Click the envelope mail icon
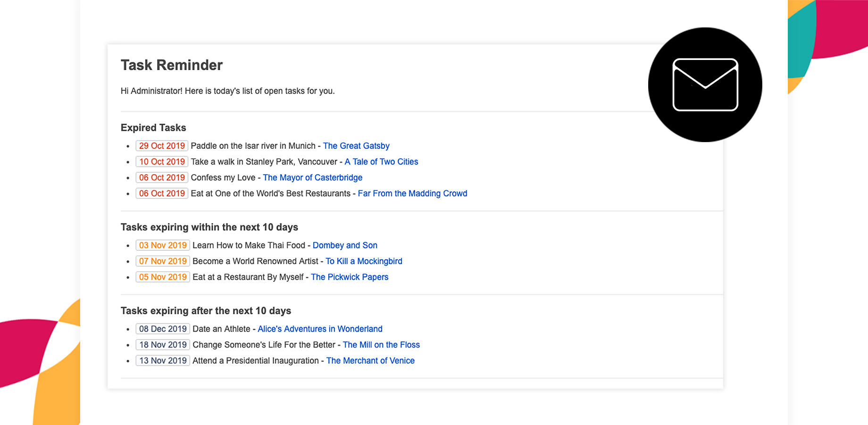868x425 pixels. pyautogui.click(x=705, y=85)
